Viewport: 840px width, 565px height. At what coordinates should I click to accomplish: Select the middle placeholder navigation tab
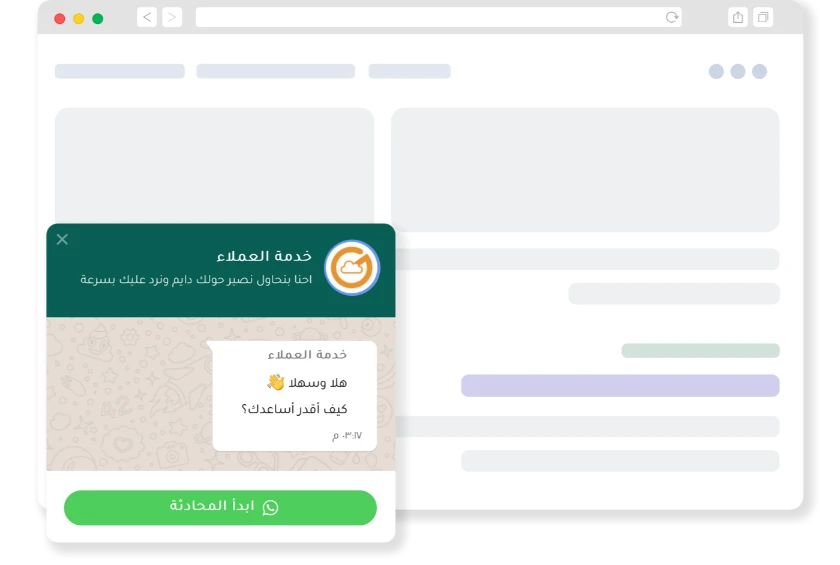(x=275, y=71)
